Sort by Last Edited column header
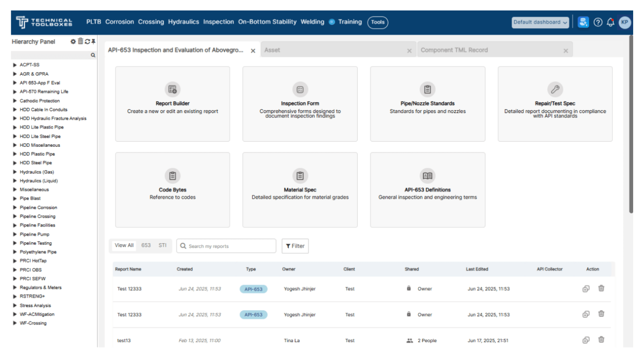The image size is (644, 362). coord(477,269)
